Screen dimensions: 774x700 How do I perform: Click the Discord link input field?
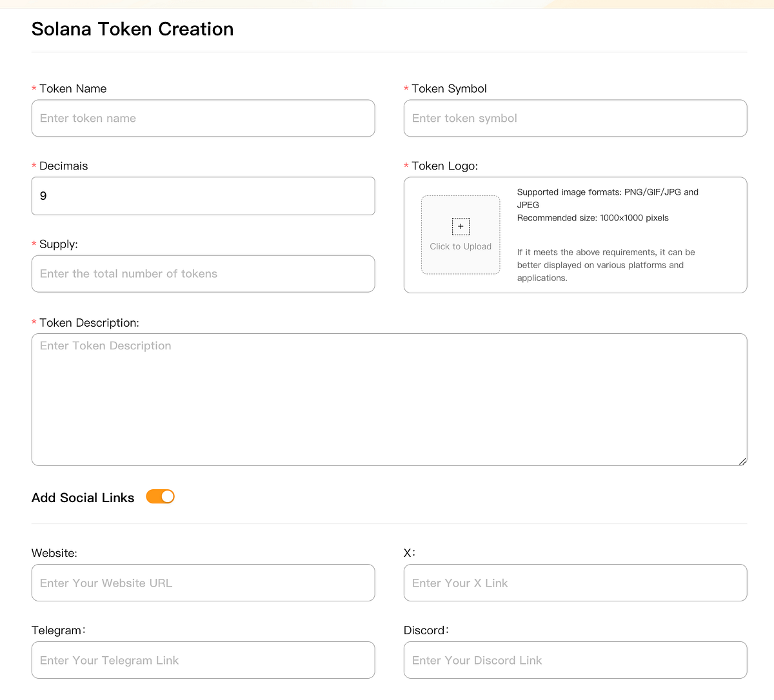pyautogui.click(x=575, y=660)
